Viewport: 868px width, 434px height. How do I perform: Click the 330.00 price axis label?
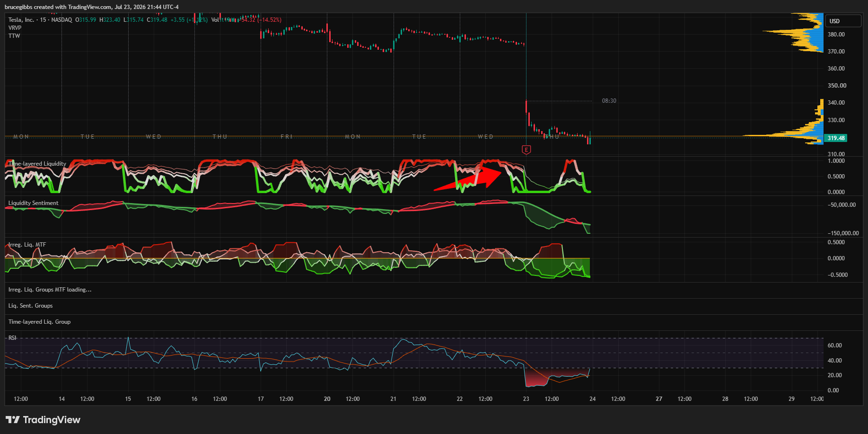point(836,120)
